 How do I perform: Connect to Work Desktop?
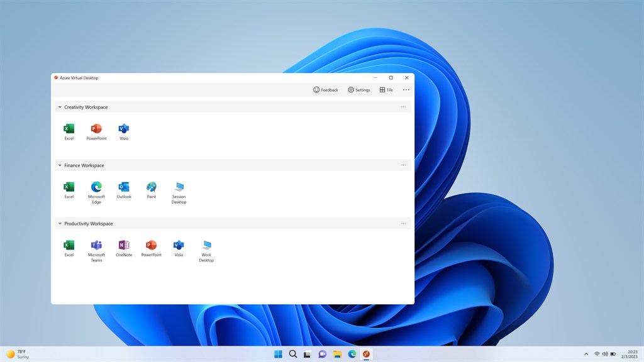tap(206, 251)
